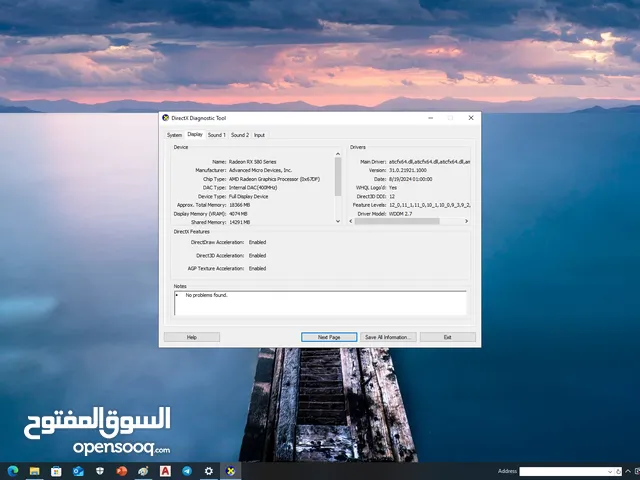Image resolution: width=640 pixels, height=480 pixels.
Task: Open File Explorer from the taskbar
Action: (35, 471)
